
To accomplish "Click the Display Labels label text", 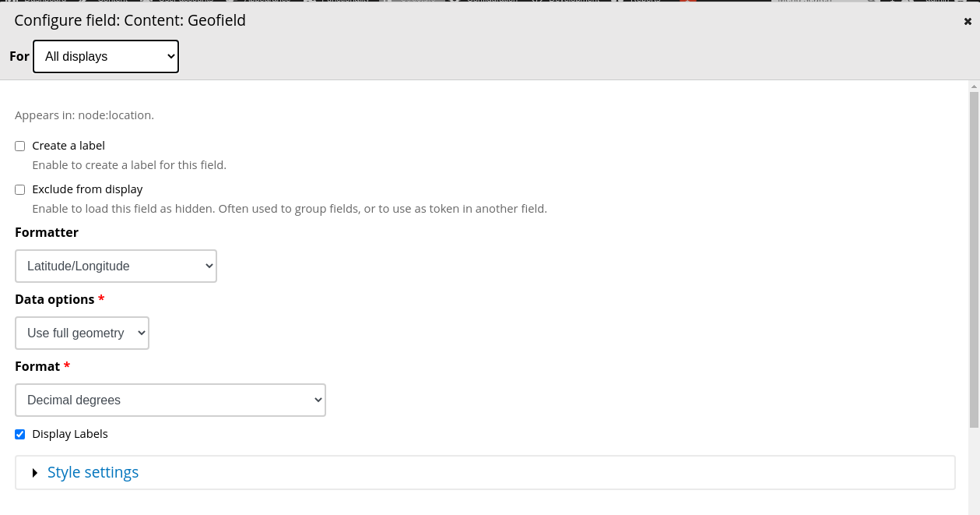I will tap(70, 434).
